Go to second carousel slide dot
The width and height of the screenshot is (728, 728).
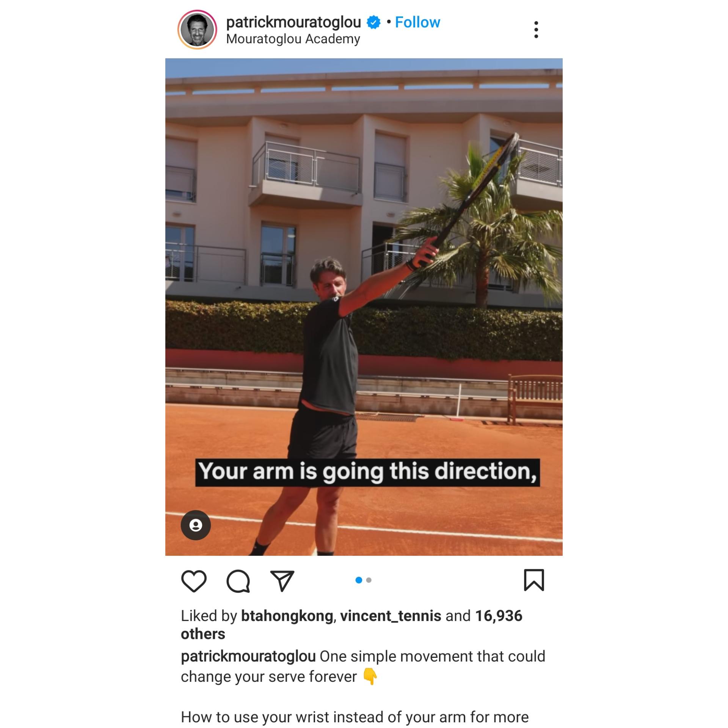(369, 580)
